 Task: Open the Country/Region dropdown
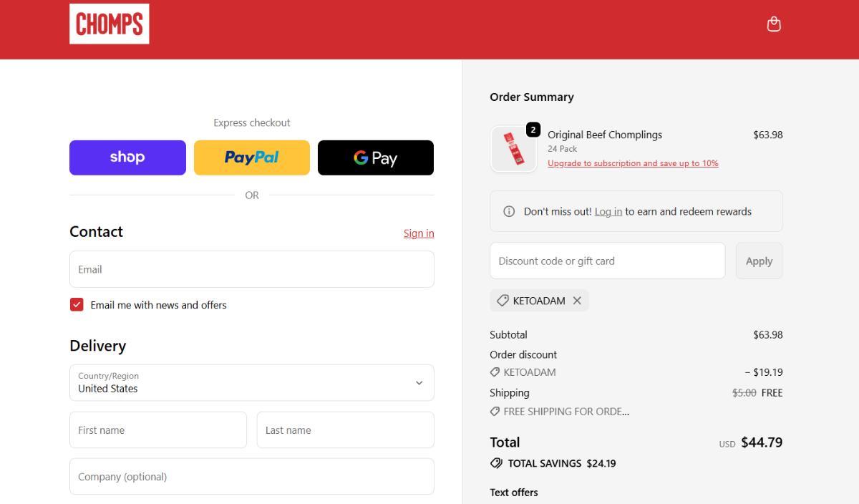252,383
